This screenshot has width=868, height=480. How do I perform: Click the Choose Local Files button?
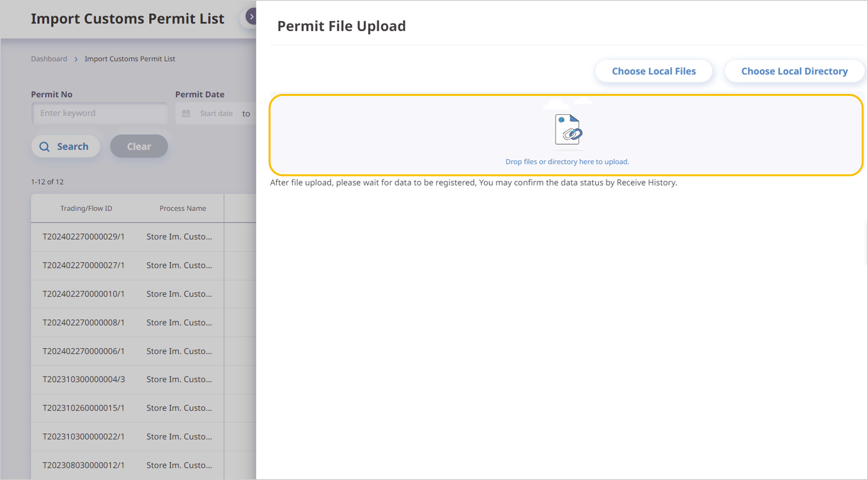pyautogui.click(x=654, y=71)
